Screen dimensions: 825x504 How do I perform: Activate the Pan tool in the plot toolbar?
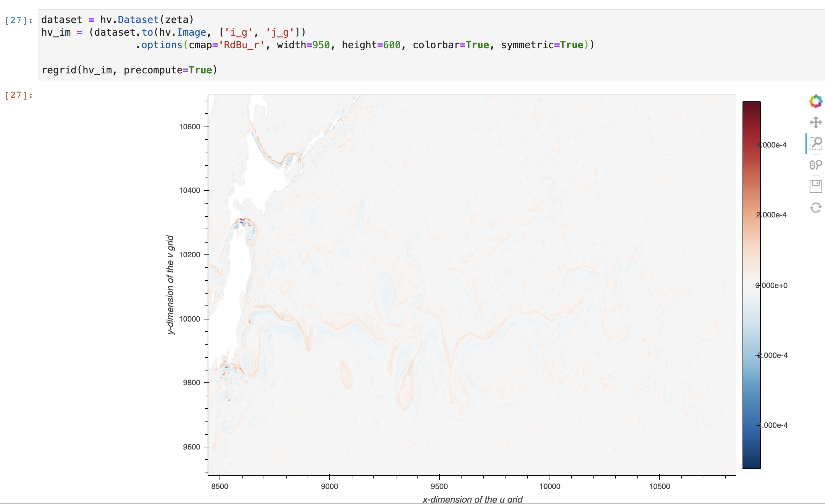click(816, 122)
